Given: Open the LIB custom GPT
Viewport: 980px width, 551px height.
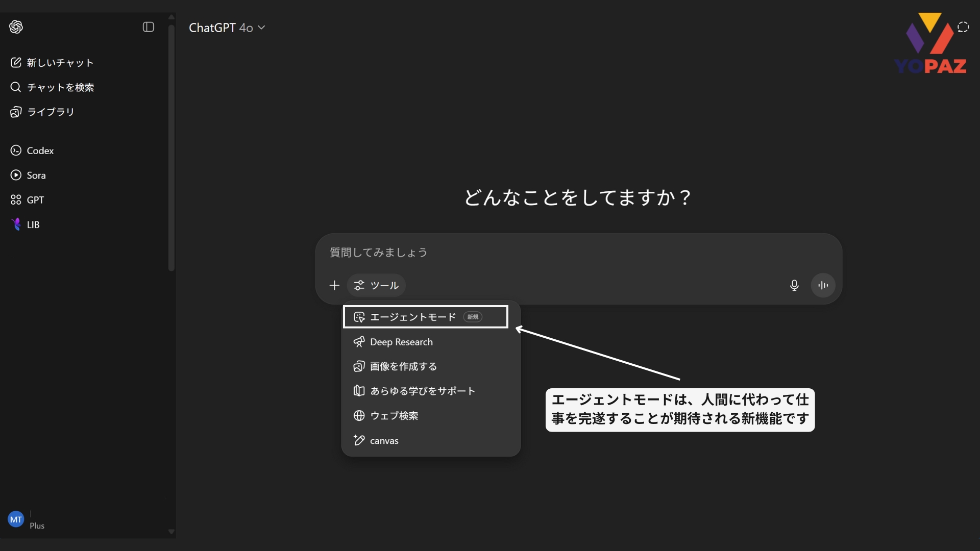Looking at the screenshot, I should 25,224.
